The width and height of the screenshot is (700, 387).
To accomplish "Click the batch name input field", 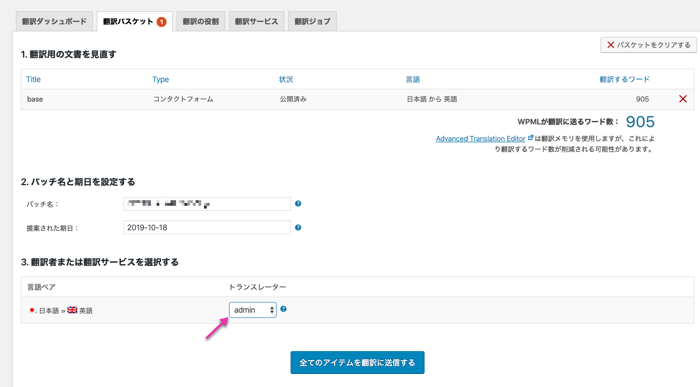I will (x=207, y=204).
